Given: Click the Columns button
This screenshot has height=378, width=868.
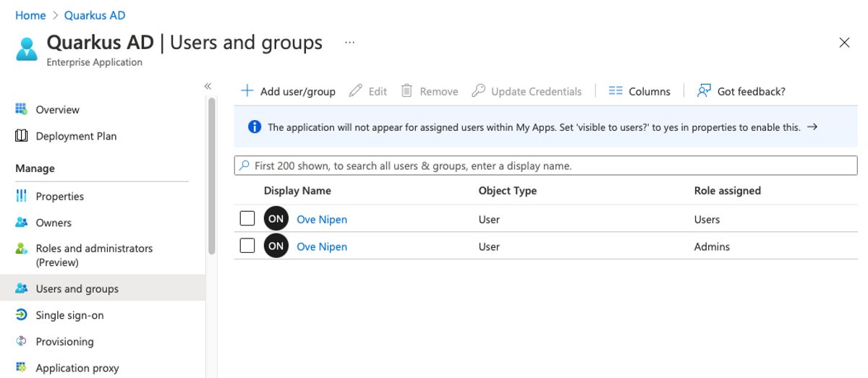Looking at the screenshot, I should point(639,91).
